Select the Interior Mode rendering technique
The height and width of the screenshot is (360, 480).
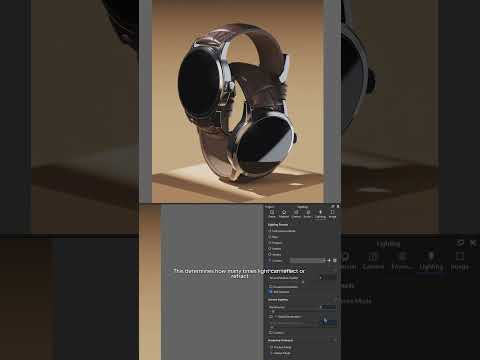(272, 353)
